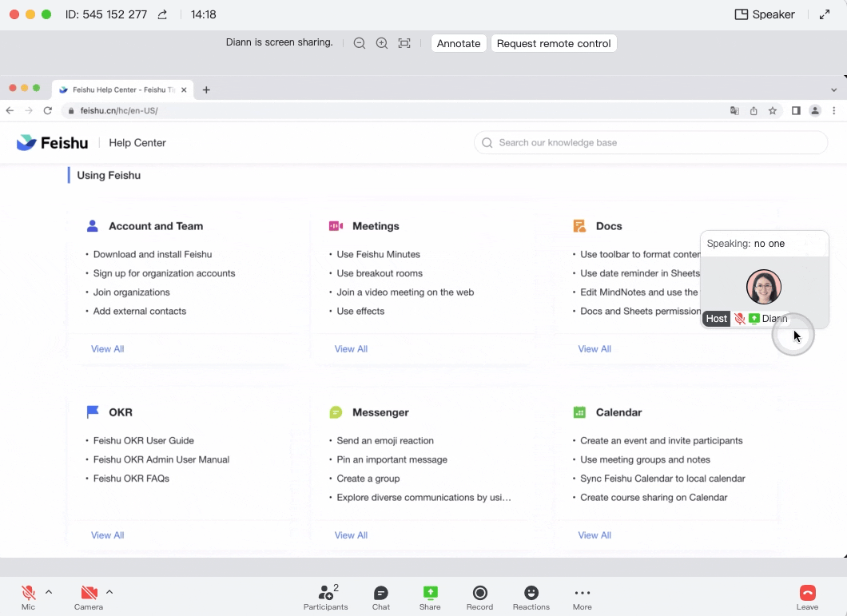The height and width of the screenshot is (616, 847).
Task: Click Request remote control button
Action: tap(554, 43)
